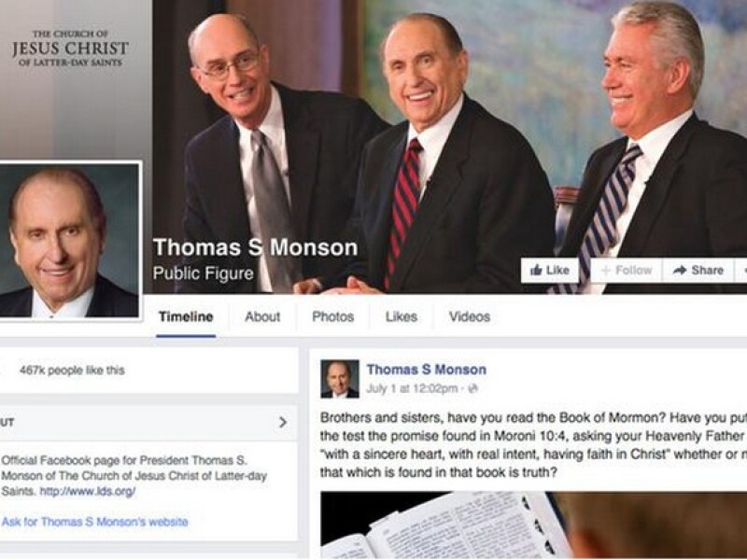This screenshot has height=560, width=747.
Task: Switch to the About tab
Action: [262, 316]
